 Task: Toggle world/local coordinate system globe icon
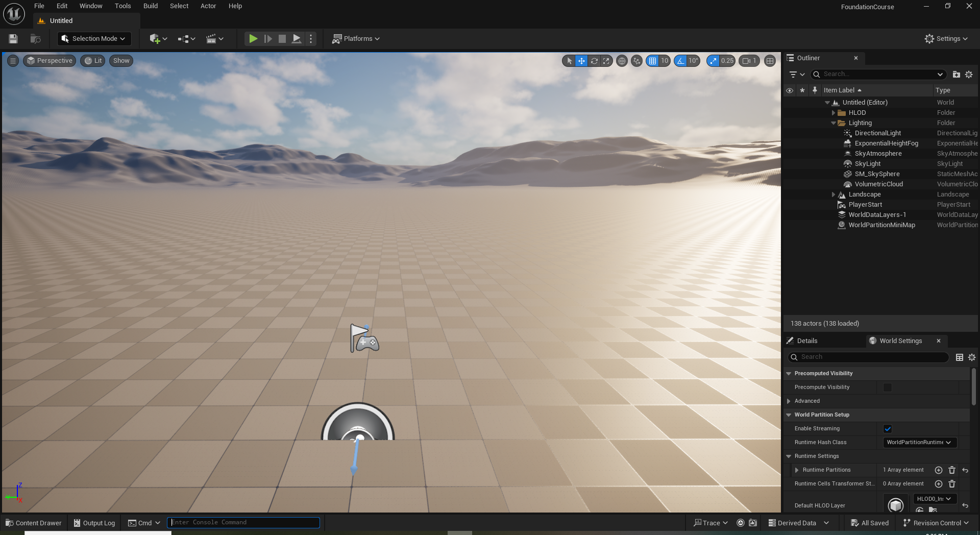point(622,61)
